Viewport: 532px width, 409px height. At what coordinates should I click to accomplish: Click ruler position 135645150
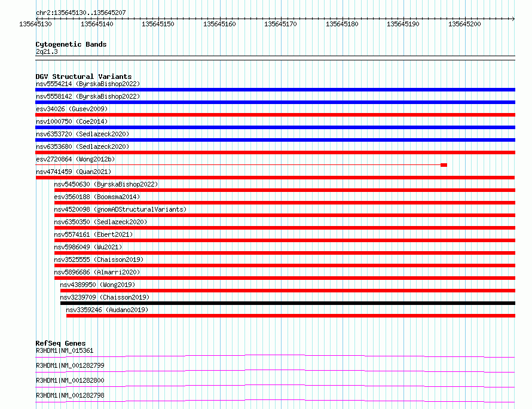[x=158, y=24]
